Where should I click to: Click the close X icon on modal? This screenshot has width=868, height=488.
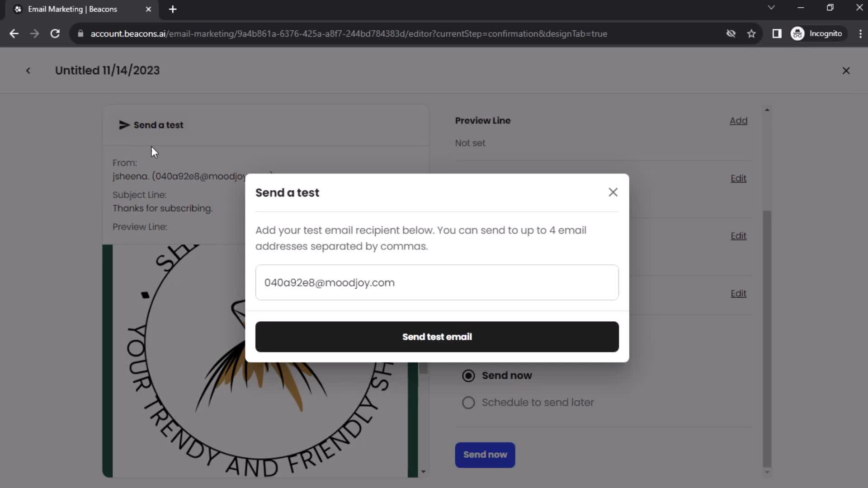613,192
